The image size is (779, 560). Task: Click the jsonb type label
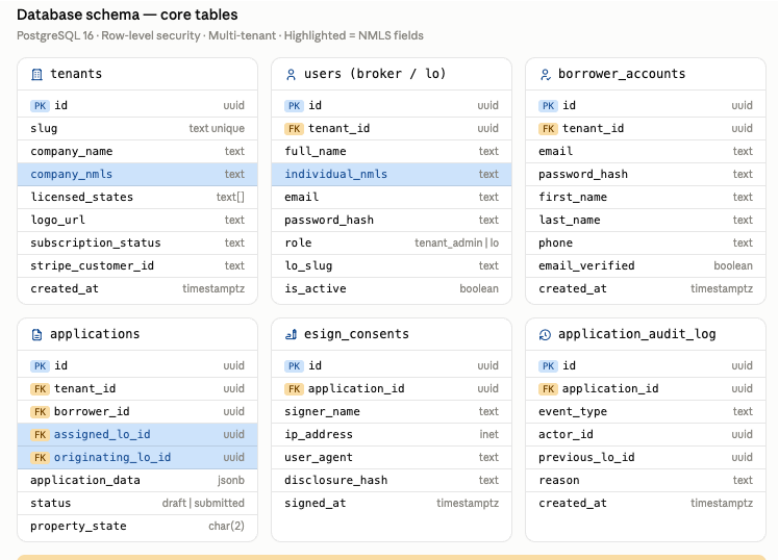pos(231,480)
